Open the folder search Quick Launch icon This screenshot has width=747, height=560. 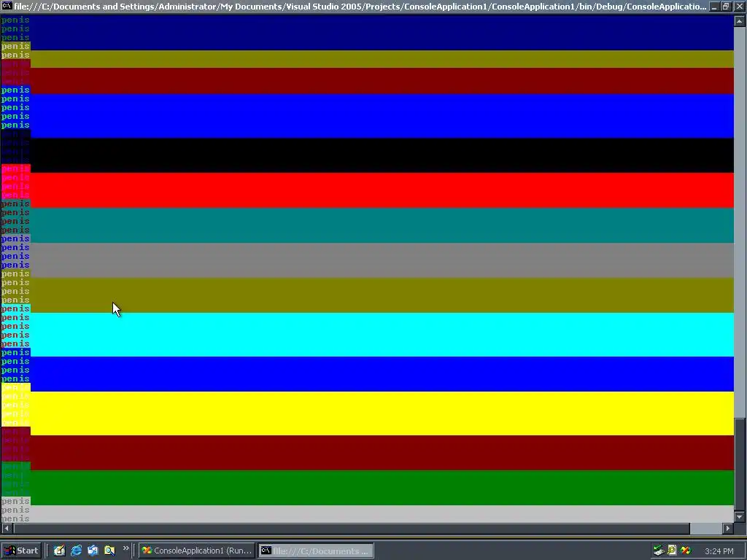click(109, 551)
